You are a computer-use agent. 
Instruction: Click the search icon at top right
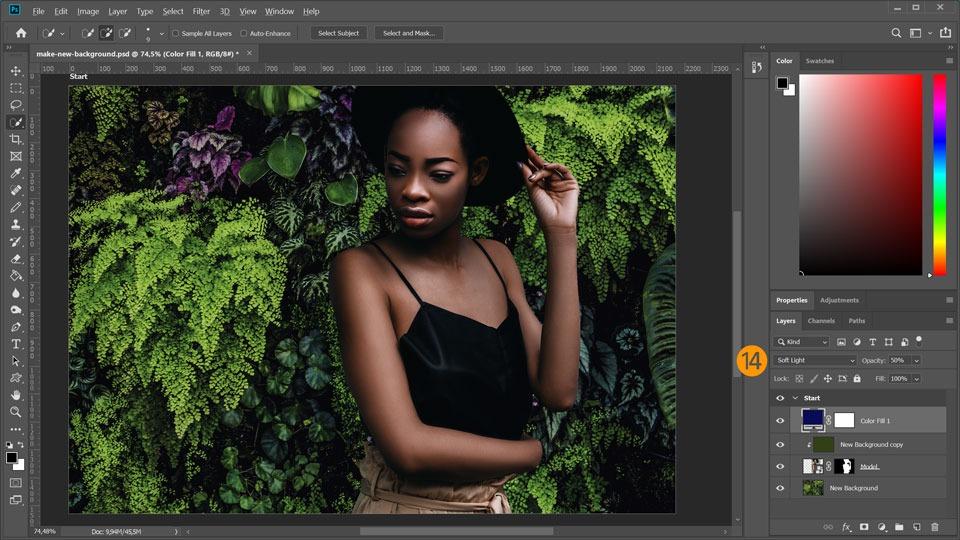click(896, 33)
